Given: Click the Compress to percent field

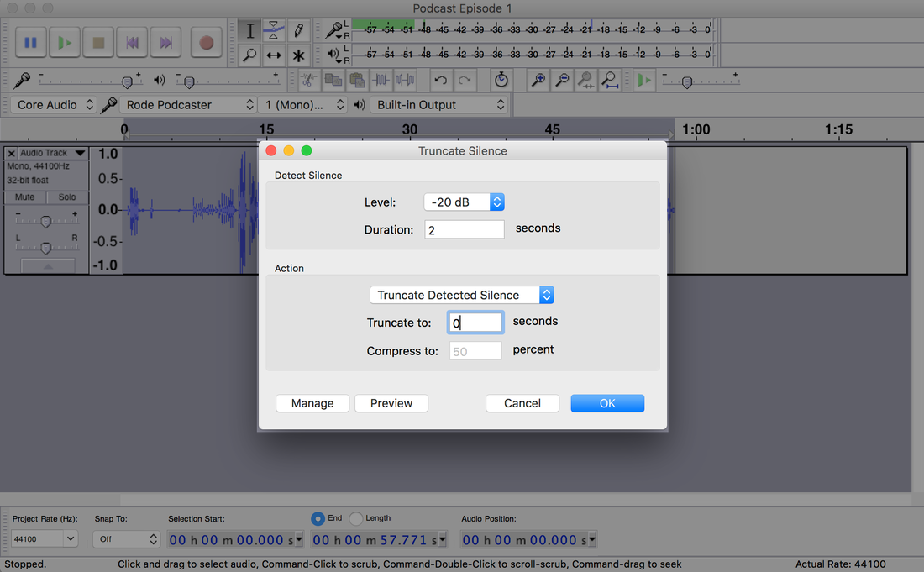Looking at the screenshot, I should click(475, 351).
